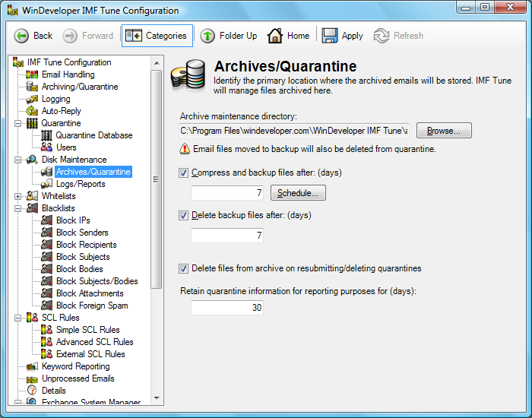532x418 pixels.
Task: Click the Disk Maintenance magnifier icon
Action: pyautogui.click(x=32, y=160)
